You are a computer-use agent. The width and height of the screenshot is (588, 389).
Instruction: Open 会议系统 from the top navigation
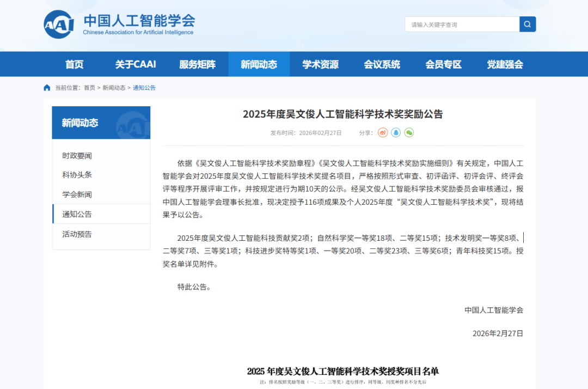[x=382, y=64]
